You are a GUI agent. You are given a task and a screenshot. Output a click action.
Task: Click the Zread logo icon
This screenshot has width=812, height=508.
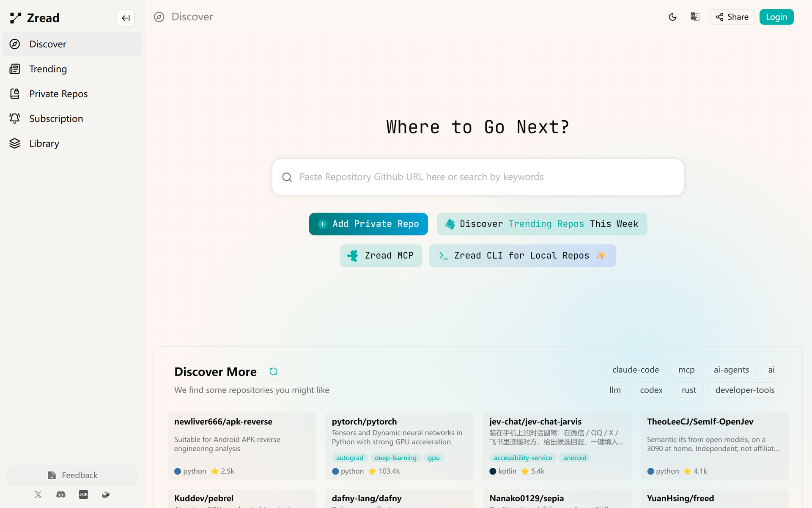(x=16, y=18)
